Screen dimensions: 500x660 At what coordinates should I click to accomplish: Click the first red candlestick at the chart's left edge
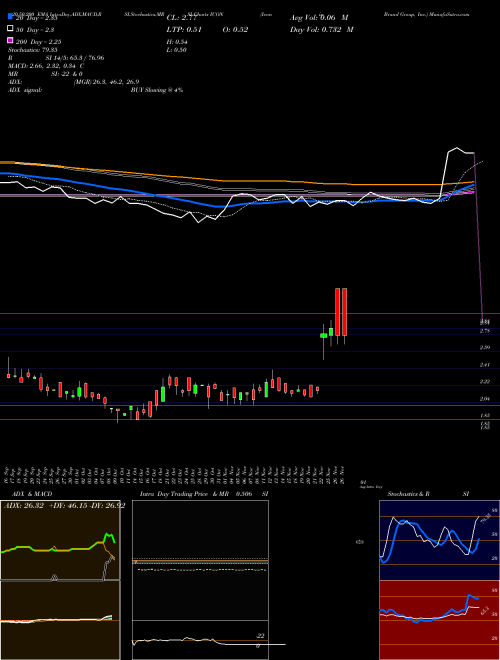[x=8, y=375]
